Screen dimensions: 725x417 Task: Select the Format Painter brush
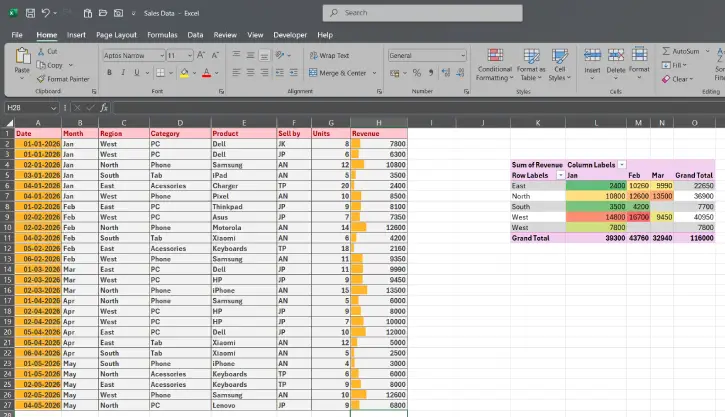coord(41,79)
